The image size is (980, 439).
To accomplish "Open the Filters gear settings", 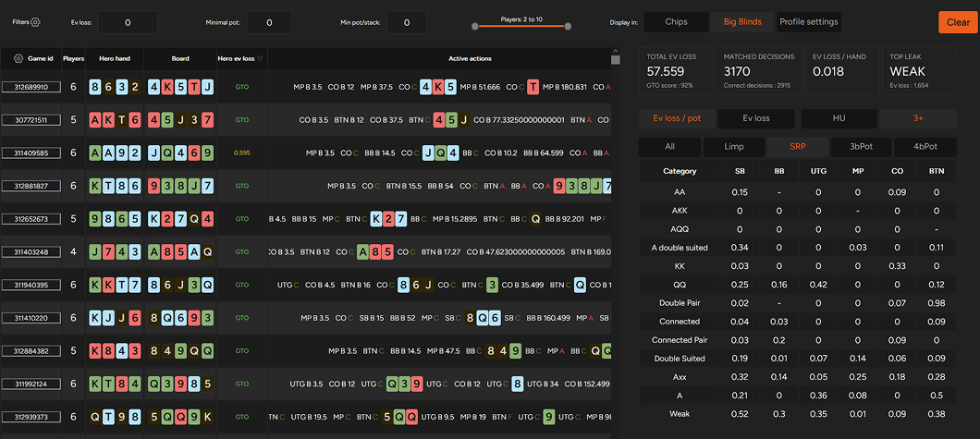I will point(36,22).
